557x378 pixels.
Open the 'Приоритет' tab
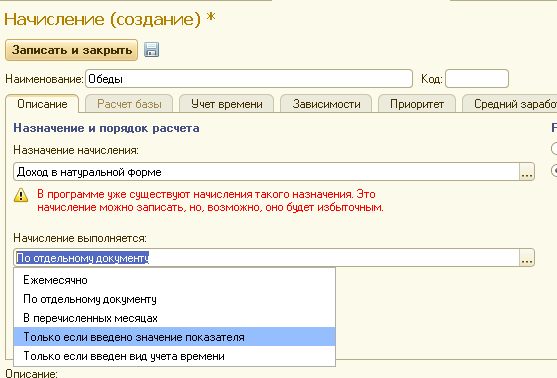417,104
